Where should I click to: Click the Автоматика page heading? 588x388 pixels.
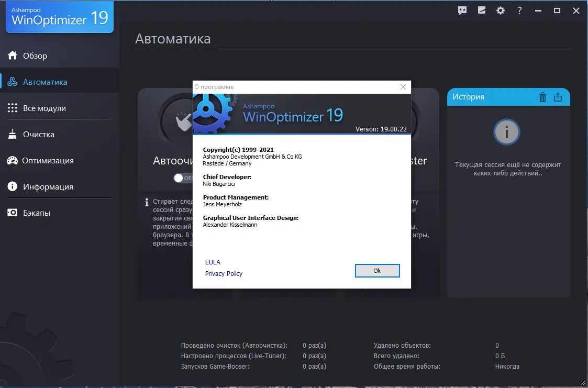[173, 39]
